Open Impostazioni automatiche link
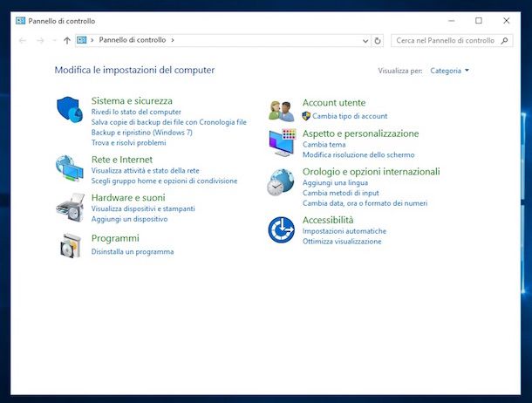Screen dimensions: 532x403 344,231
